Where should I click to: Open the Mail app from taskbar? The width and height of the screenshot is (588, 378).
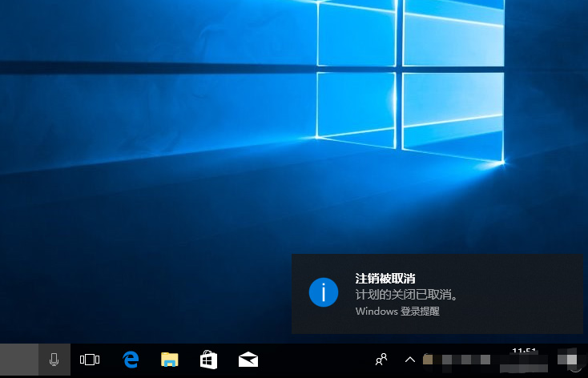click(248, 360)
